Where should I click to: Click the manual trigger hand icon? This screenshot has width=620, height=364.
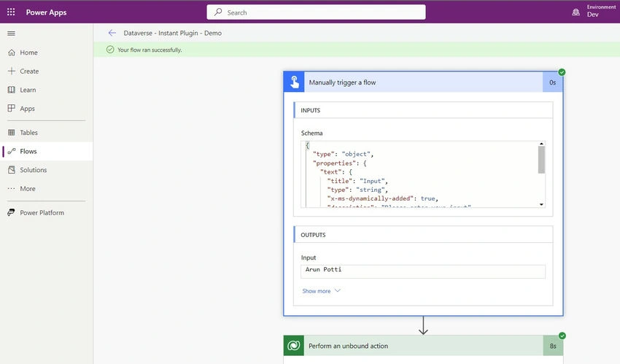click(x=294, y=82)
